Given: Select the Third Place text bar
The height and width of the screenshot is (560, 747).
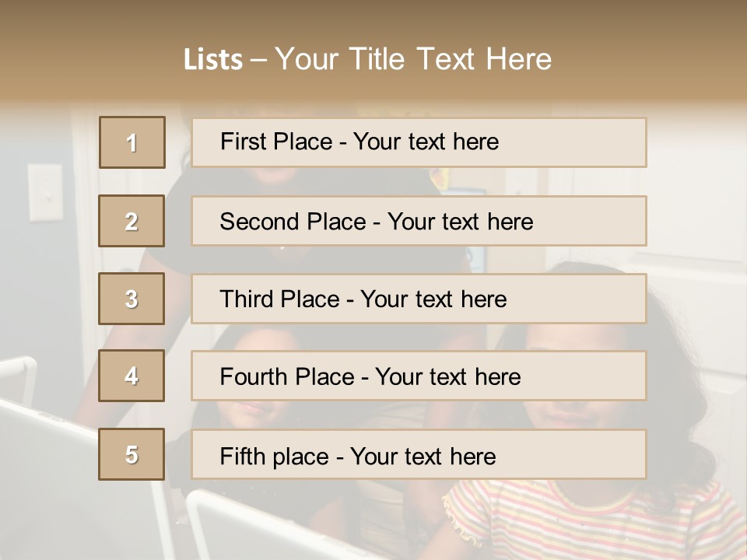Looking at the screenshot, I should pyautogui.click(x=419, y=299).
